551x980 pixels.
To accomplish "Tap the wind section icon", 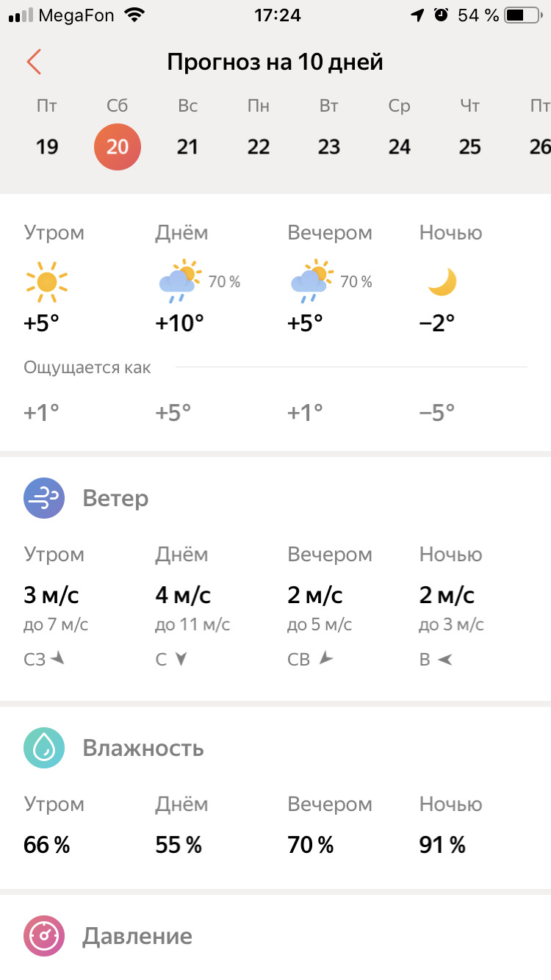I will pyautogui.click(x=44, y=499).
